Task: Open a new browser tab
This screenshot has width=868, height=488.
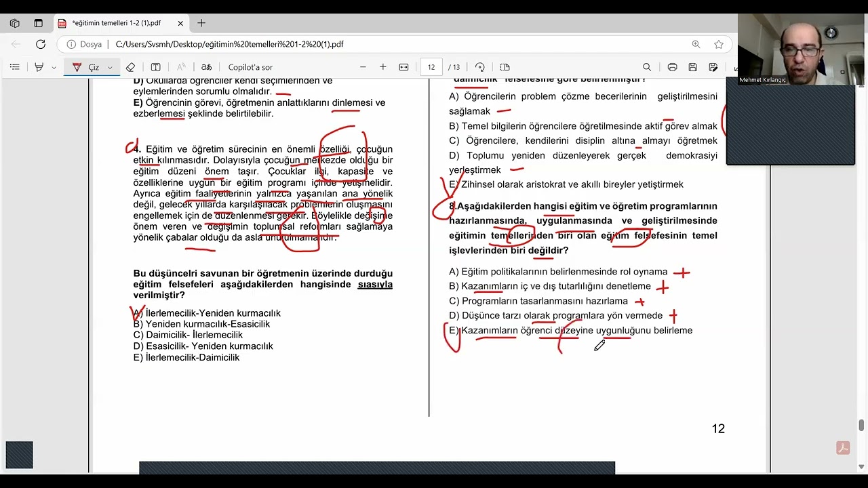Action: click(x=201, y=23)
